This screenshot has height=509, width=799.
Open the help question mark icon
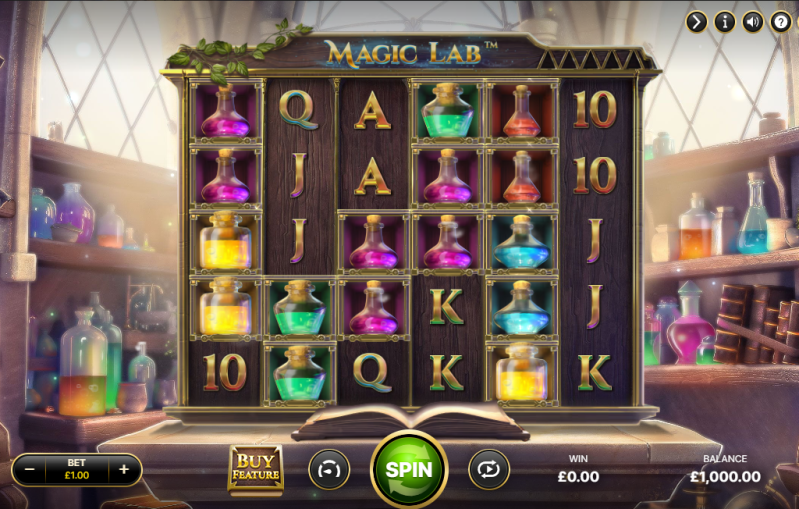781,22
